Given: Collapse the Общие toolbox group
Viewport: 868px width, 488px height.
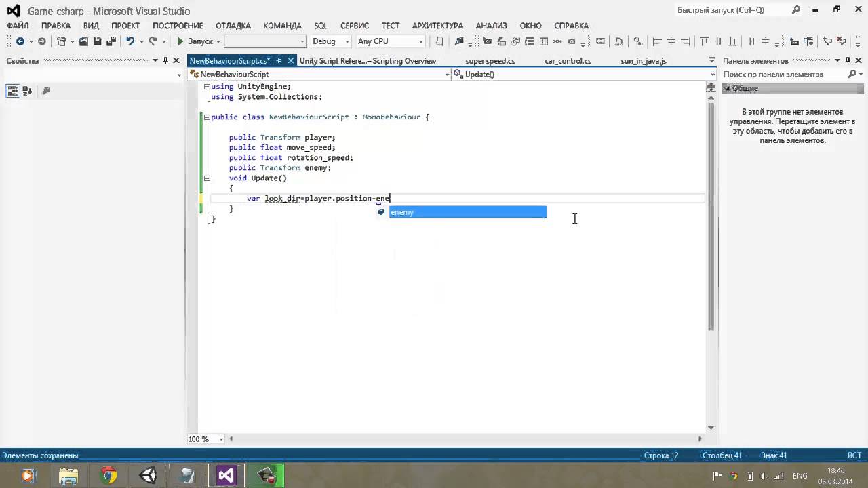Looking at the screenshot, I should point(726,88).
